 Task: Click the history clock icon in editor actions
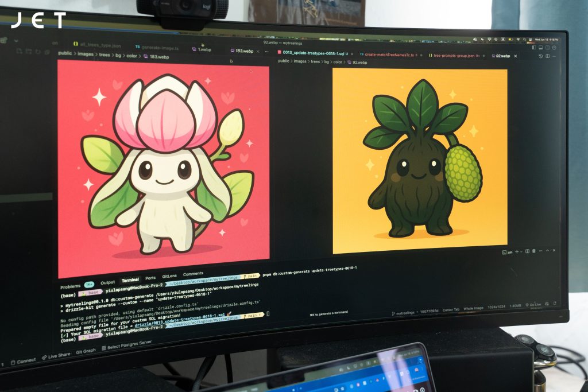click(x=540, y=56)
